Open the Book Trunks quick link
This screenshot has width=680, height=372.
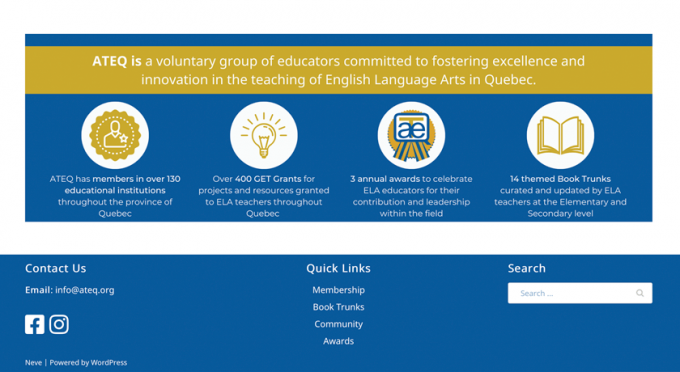339,307
